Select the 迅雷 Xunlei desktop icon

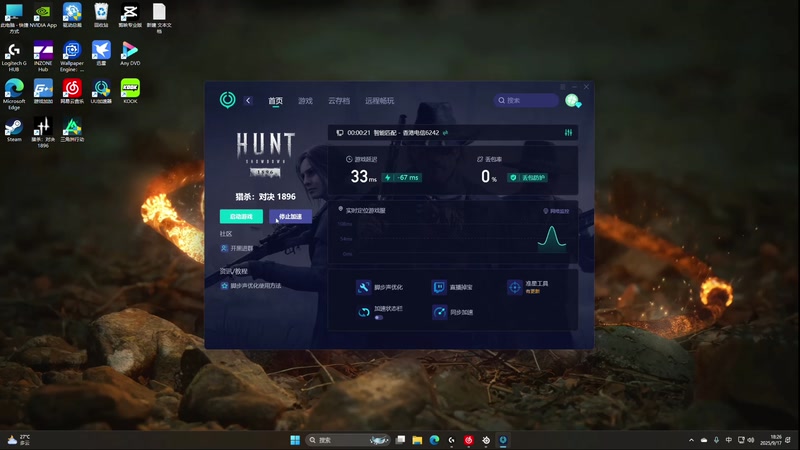point(101,53)
